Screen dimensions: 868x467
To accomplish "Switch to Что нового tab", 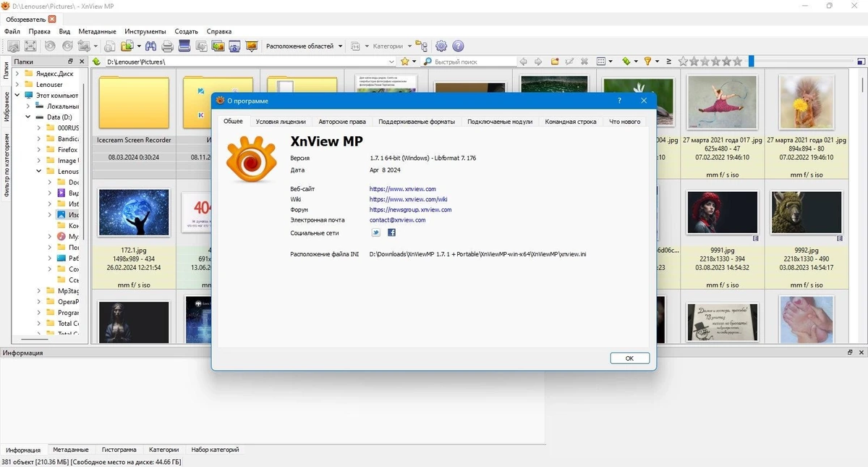I will tap(625, 122).
